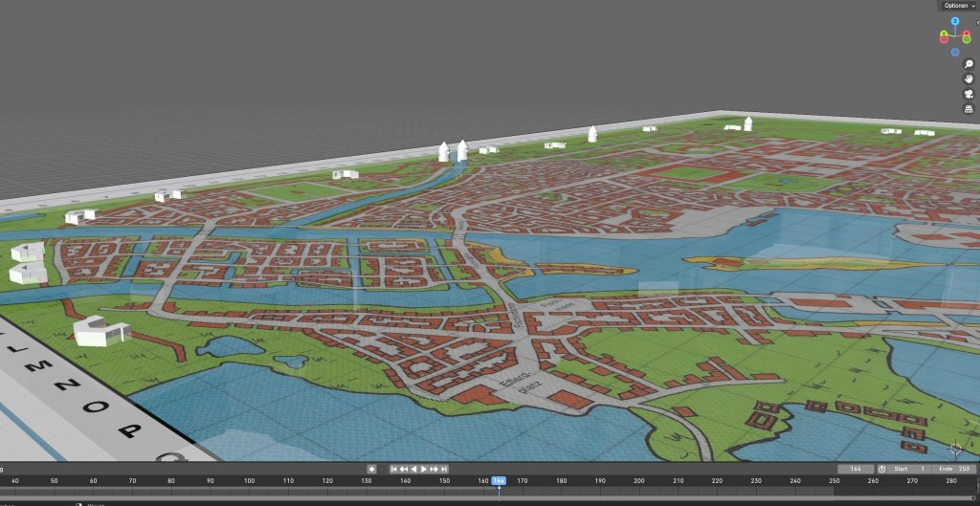Play the animation in reverse
Screen dimensions: 980x506
pyautogui.click(x=413, y=469)
